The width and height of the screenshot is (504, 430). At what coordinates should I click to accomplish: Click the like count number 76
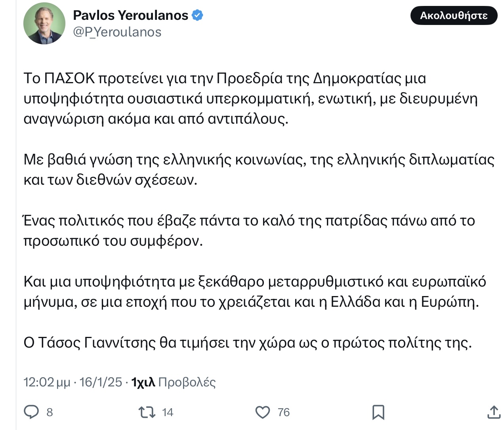pos(284,413)
